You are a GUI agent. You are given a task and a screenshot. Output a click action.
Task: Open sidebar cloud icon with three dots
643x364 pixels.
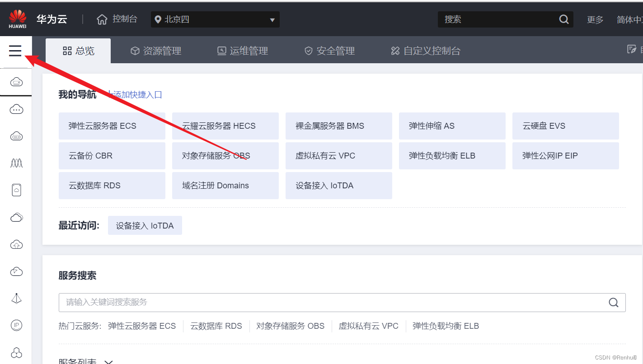coord(16,109)
